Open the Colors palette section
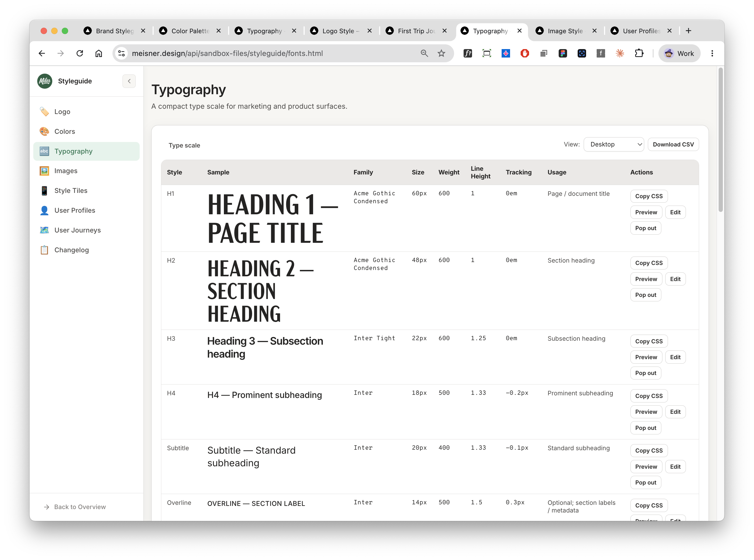This screenshot has height=560, width=754. pos(86,131)
